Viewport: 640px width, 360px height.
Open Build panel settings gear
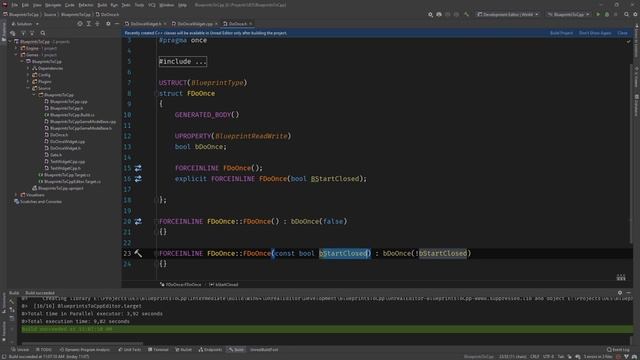point(620,293)
